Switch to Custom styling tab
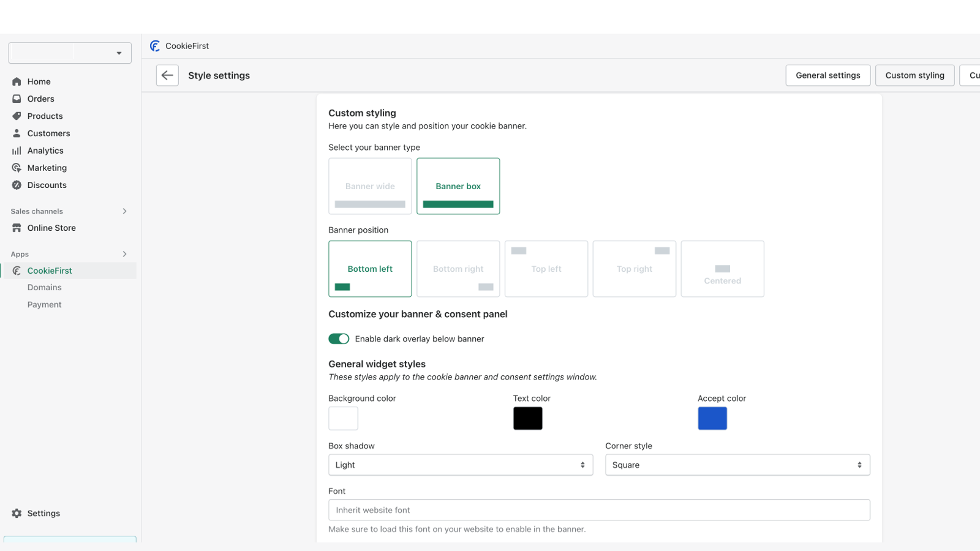Viewport: 980px width, 551px height. click(914, 75)
